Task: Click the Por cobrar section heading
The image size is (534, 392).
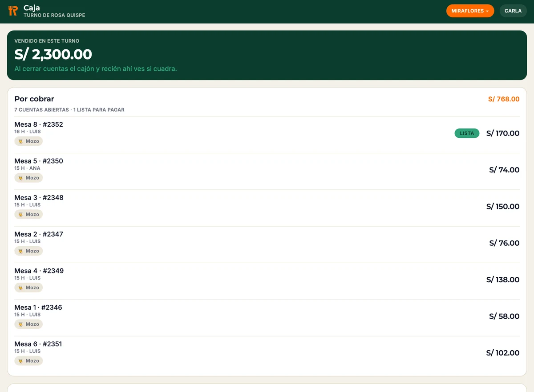Action: 34,99
